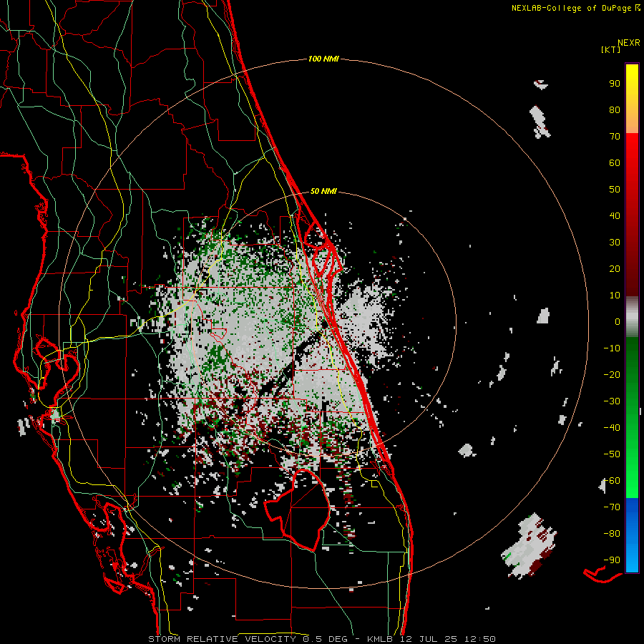
Task: Click the -30 knots scale label
Action: point(612,401)
